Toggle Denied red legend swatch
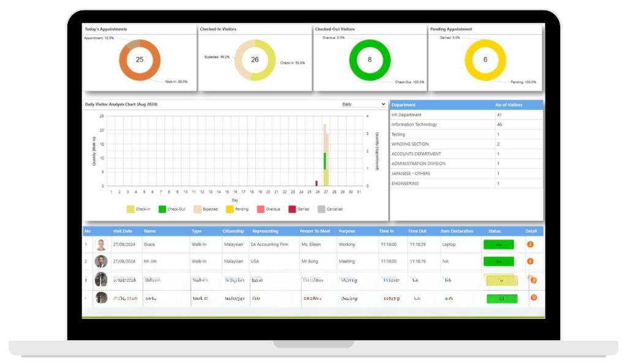 pos(292,209)
